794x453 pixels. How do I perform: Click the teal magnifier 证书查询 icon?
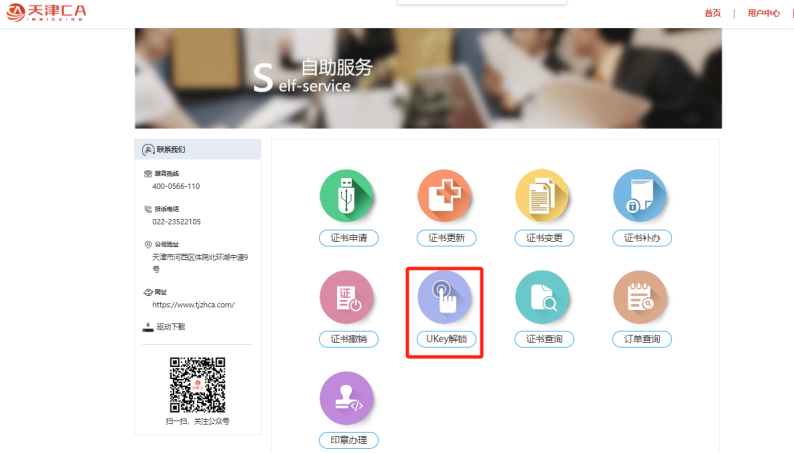coord(542,297)
